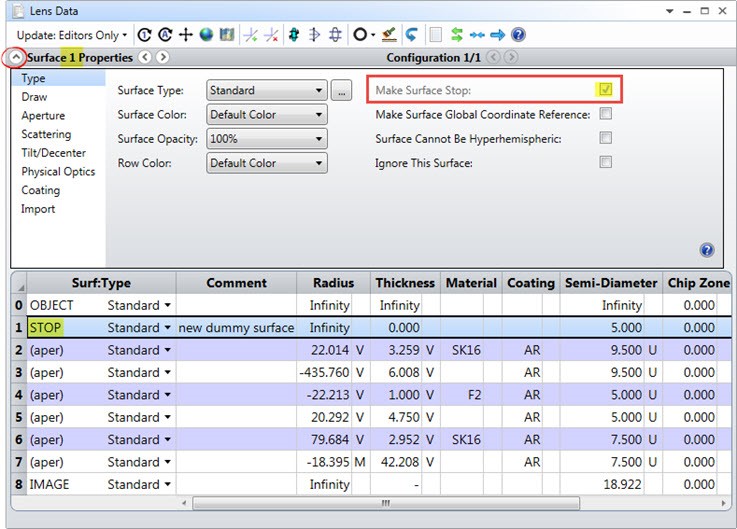Viewport: 737px width, 529px height.
Task: Click the Thickness column header
Action: pyautogui.click(x=405, y=283)
